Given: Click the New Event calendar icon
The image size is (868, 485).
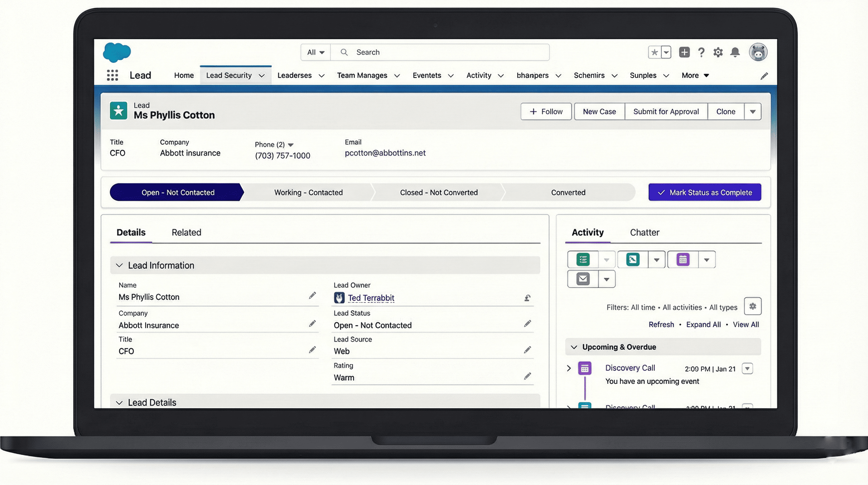Looking at the screenshot, I should (683, 260).
